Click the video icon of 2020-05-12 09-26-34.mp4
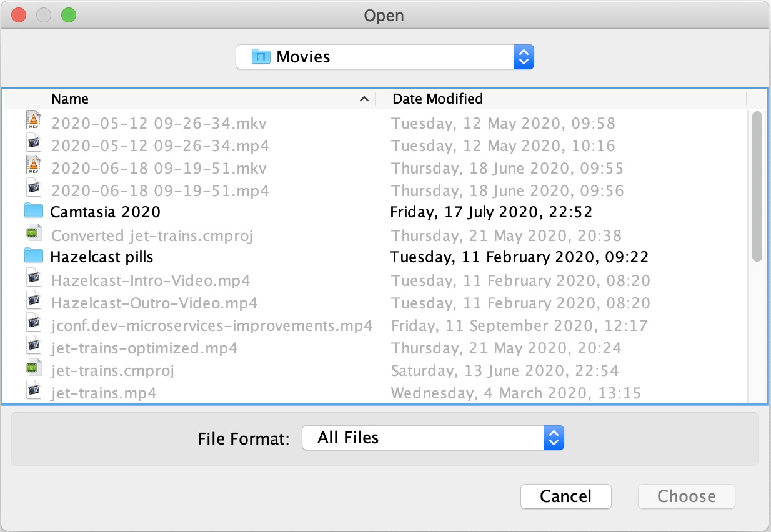771x532 pixels. [x=34, y=145]
